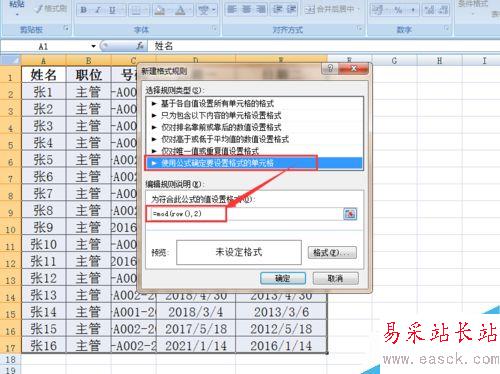Decrease decimal places icon
Screen dimensions: 500x374
click(x=443, y=10)
